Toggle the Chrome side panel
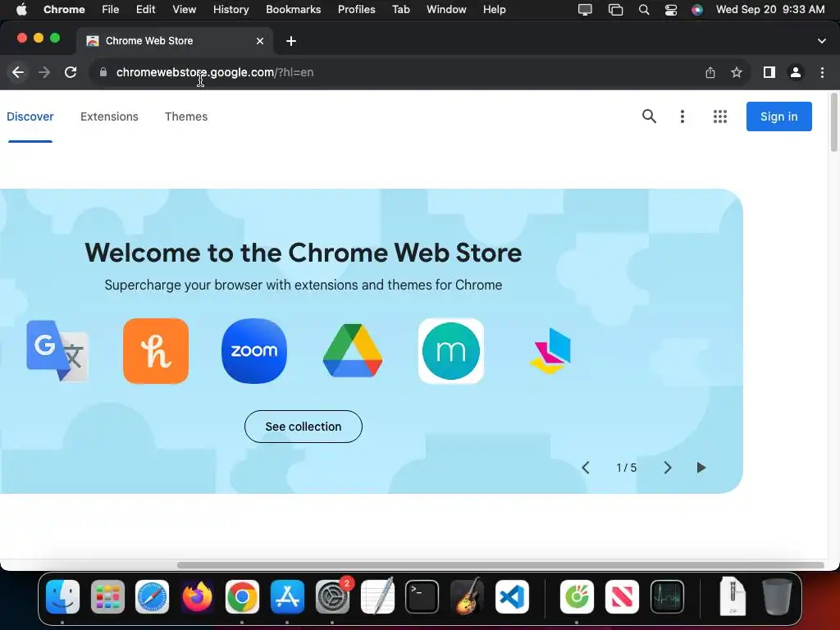840x630 pixels. point(769,72)
